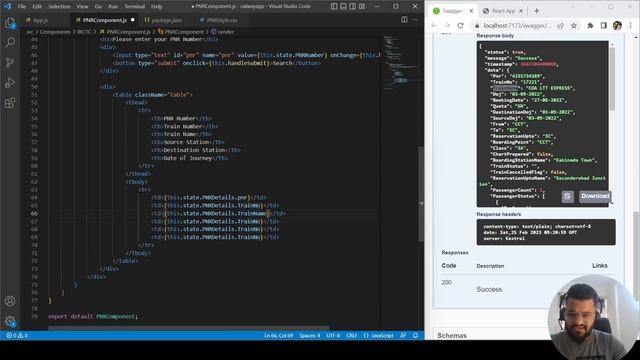Viewport: 640px width, 360px height.
Task: Open the Go menu
Action: click(98, 7)
